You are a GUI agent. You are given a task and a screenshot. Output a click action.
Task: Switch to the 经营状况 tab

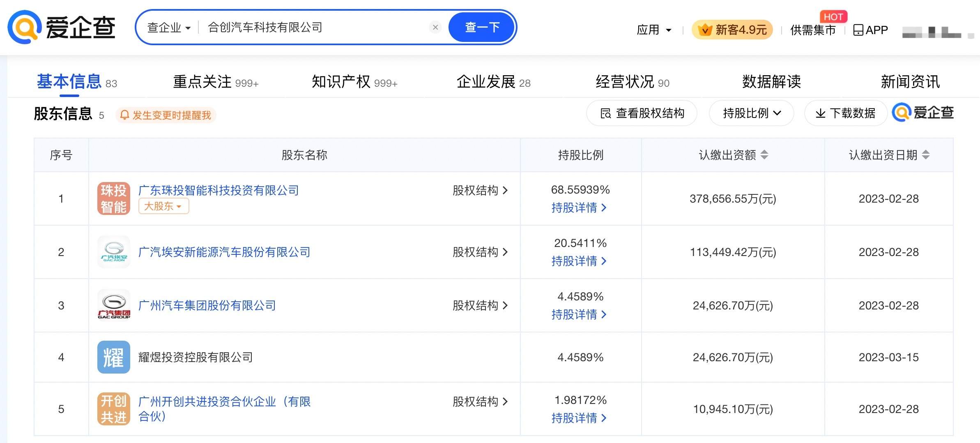pyautogui.click(x=632, y=82)
